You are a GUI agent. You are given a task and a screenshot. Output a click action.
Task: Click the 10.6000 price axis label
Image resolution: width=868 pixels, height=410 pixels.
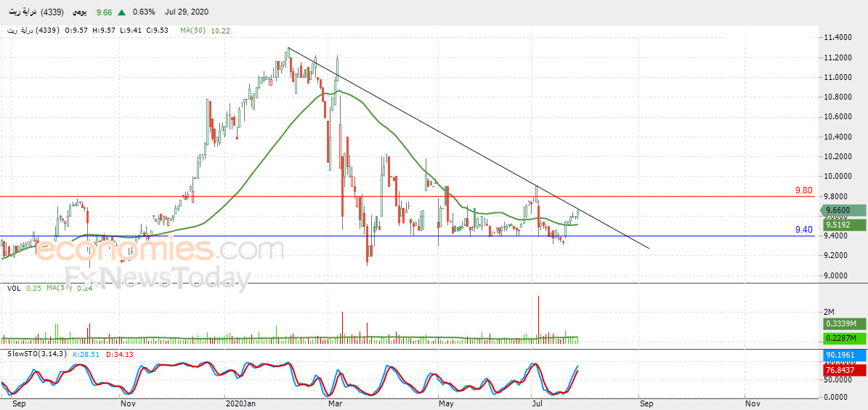pyautogui.click(x=836, y=116)
